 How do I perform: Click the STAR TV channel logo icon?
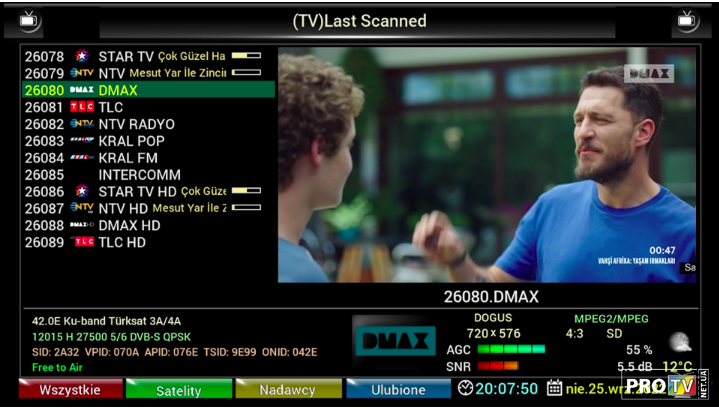click(82, 57)
